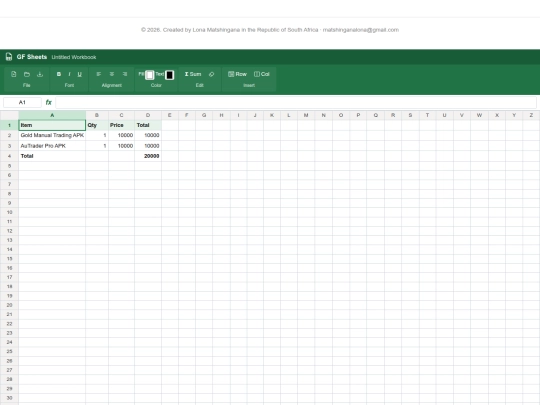
Task: Select the Price header cell
Action: [121, 125]
